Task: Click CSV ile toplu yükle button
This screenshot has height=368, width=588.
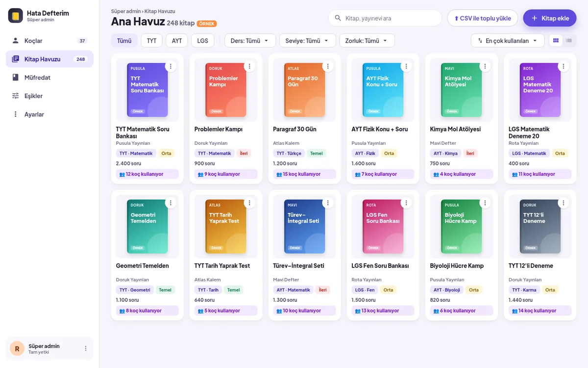Action: (483, 18)
